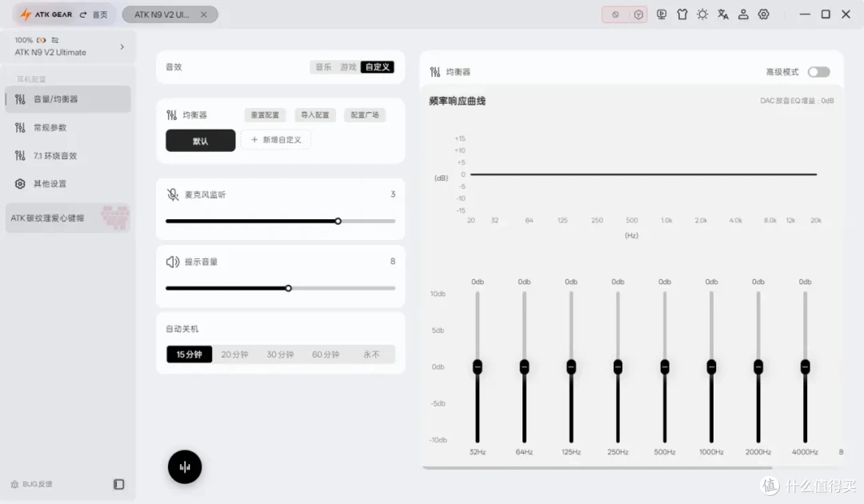Screen dimensions: 864x504
Task: Click the 2000Hz equalizer slider knob
Action: pos(758,367)
